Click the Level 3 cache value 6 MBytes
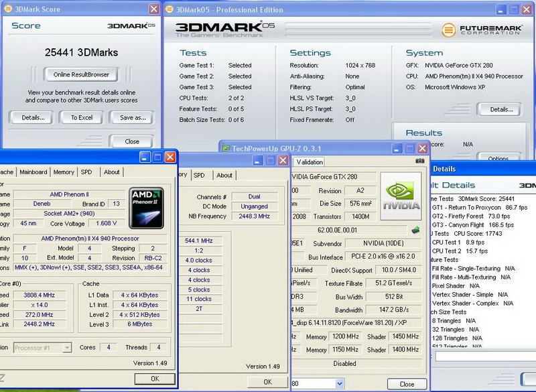Screen dimensions: 536x392 pos(140,324)
